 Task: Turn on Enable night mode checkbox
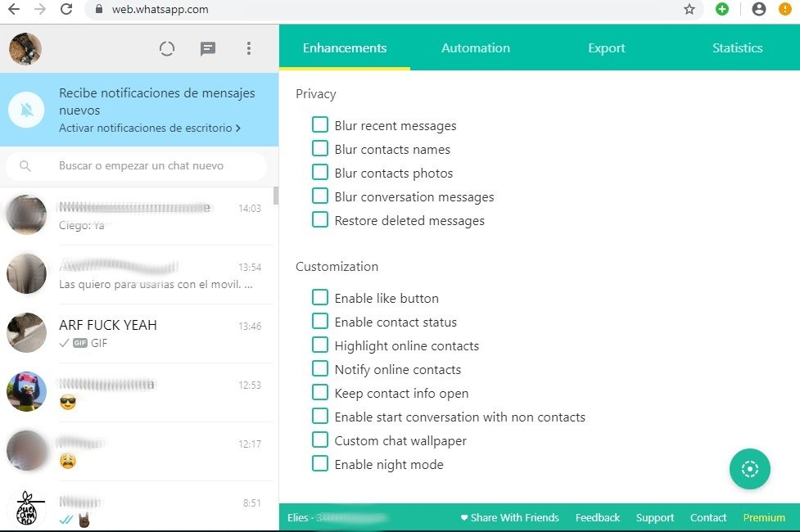[x=320, y=464]
